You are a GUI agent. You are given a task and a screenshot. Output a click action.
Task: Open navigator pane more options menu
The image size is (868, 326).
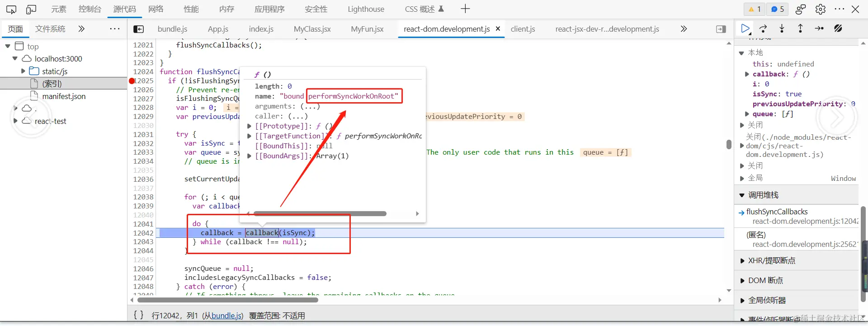click(x=115, y=29)
